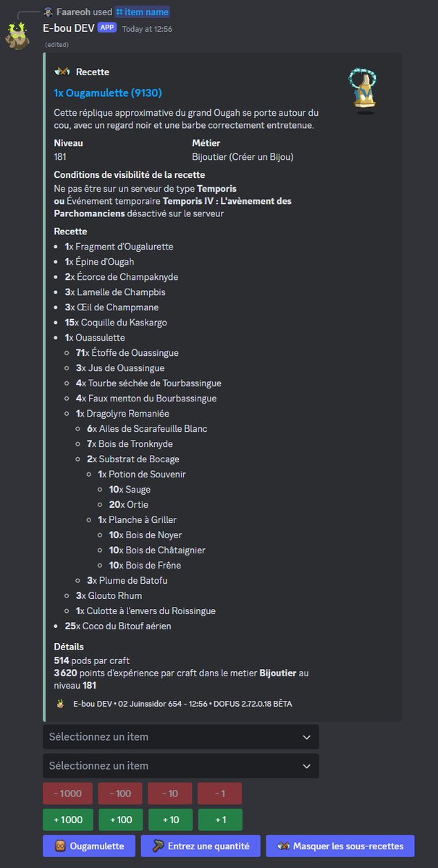Open the second Sélectionnez un item dropdown

181,765
